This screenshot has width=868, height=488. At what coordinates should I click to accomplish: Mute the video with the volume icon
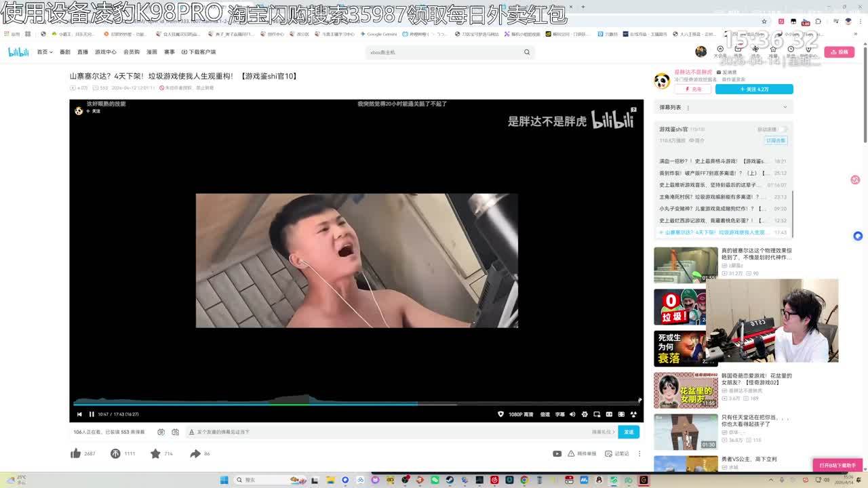click(572, 414)
